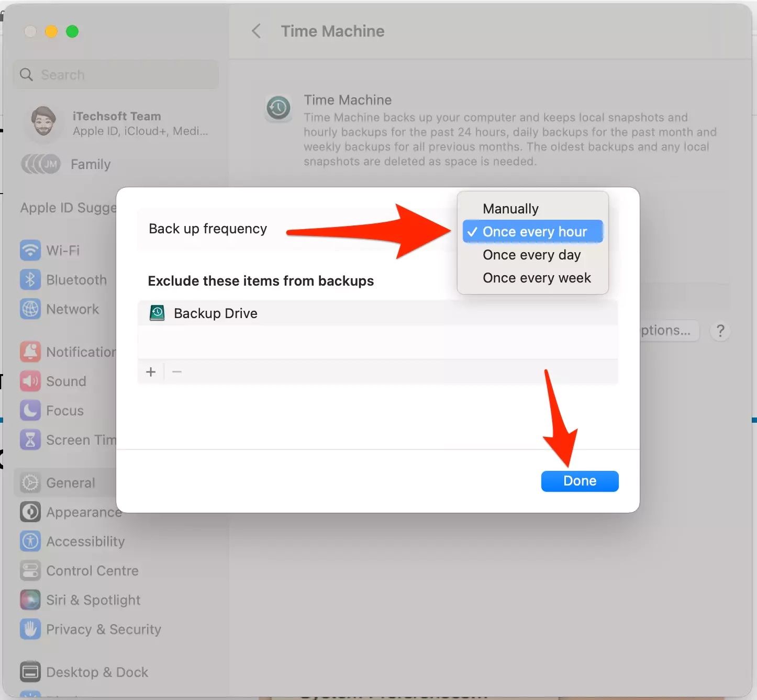Click the Backup Drive disk icon
This screenshot has width=757, height=700.
point(157,313)
